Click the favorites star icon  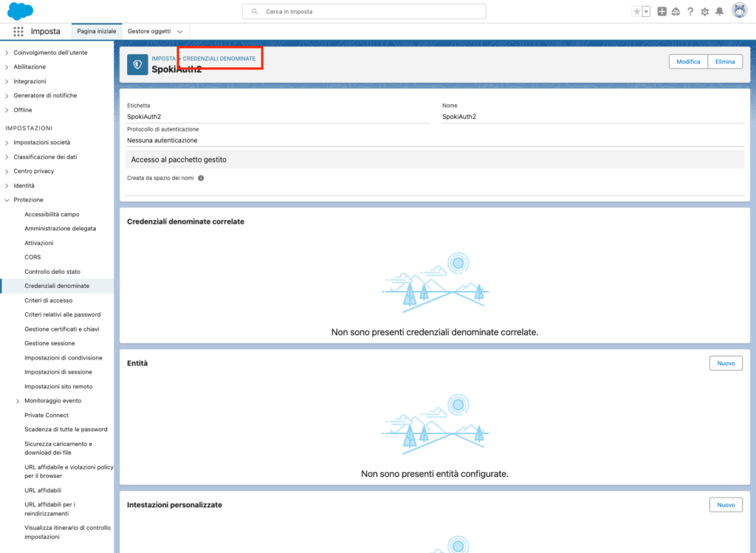point(636,12)
